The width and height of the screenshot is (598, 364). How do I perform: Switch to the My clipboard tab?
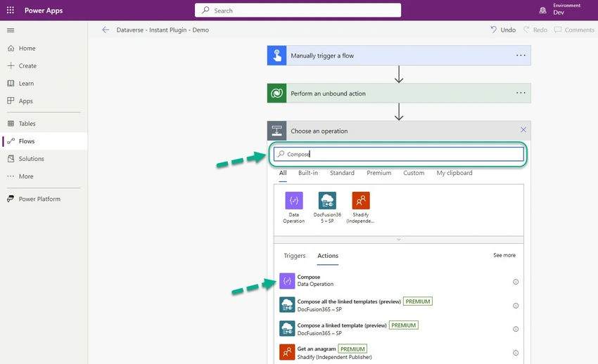454,173
